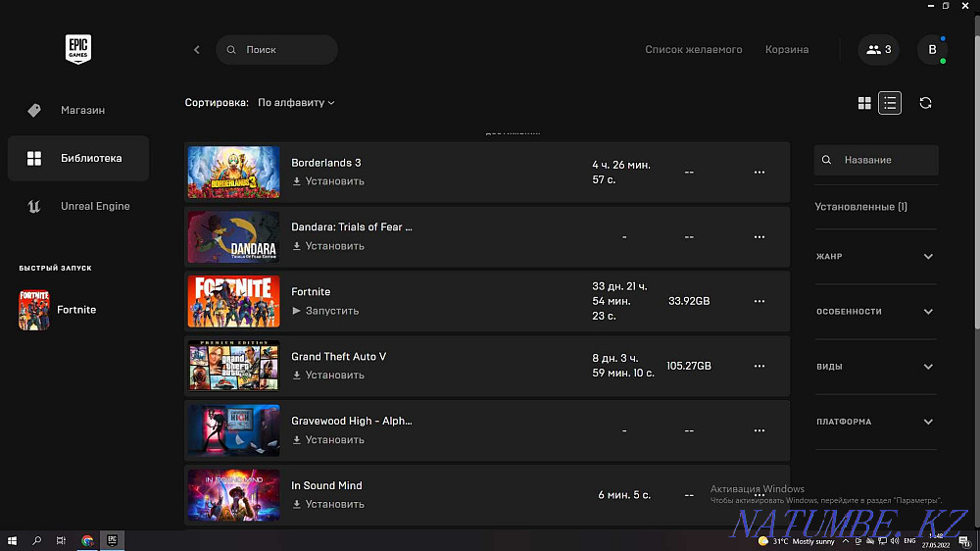Open Borderlands 3 three-dot options menu
This screenshot has width=980, height=551.
[x=759, y=172]
